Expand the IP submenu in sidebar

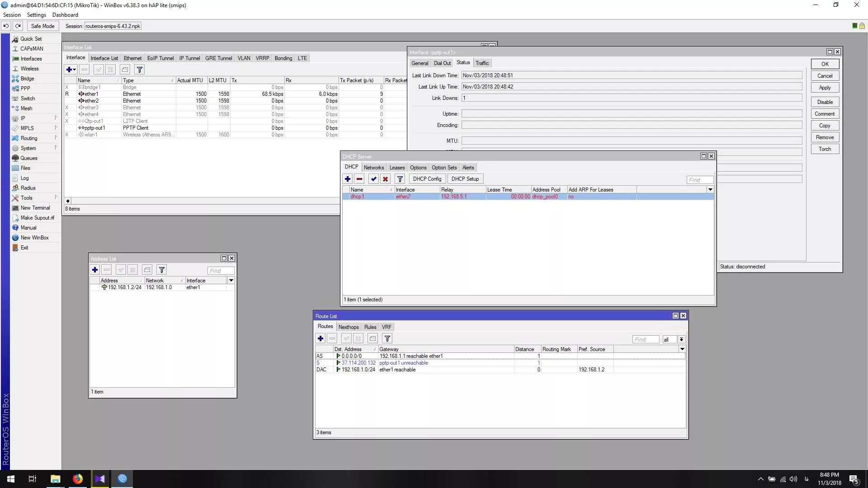tap(35, 118)
